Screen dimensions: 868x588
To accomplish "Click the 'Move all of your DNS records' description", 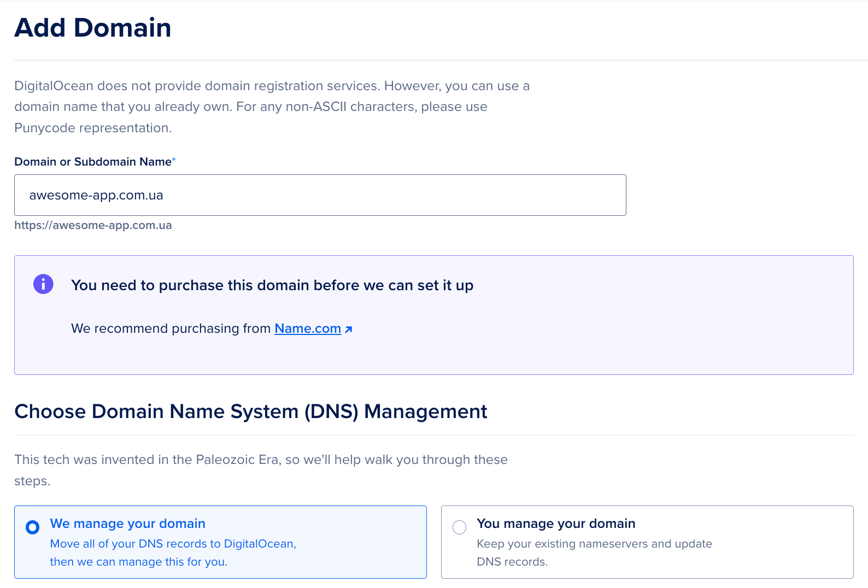I will (x=173, y=552).
